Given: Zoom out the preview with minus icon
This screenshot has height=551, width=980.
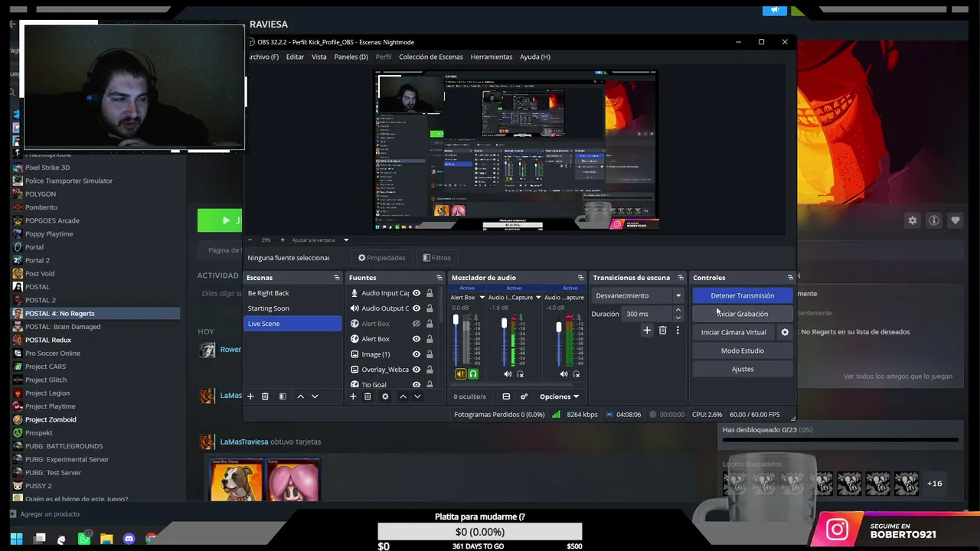Looking at the screenshot, I should point(250,240).
